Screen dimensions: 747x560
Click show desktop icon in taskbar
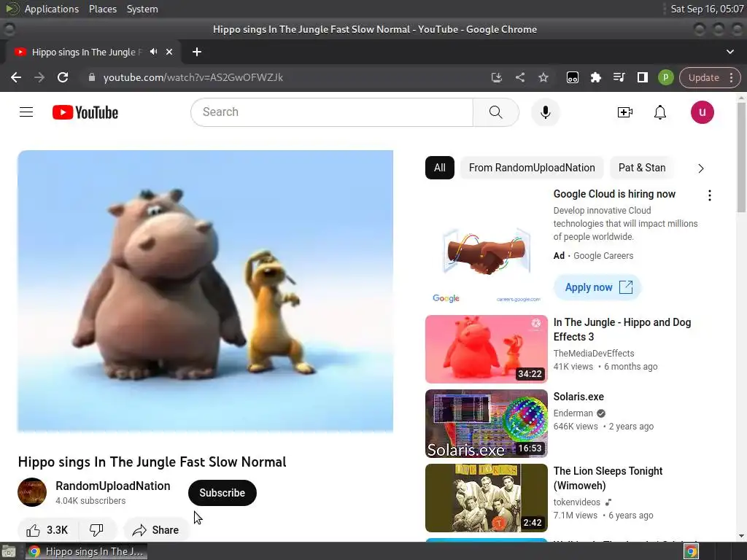pyautogui.click(x=9, y=551)
